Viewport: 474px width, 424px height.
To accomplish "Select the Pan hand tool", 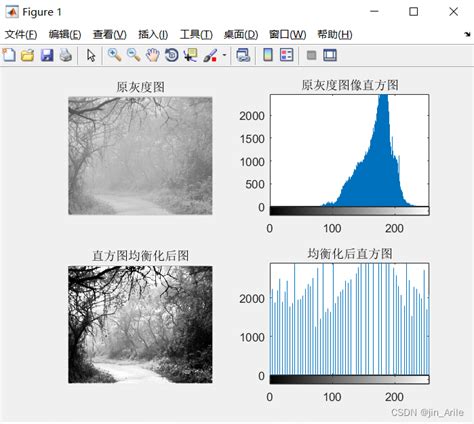I will click(x=153, y=55).
